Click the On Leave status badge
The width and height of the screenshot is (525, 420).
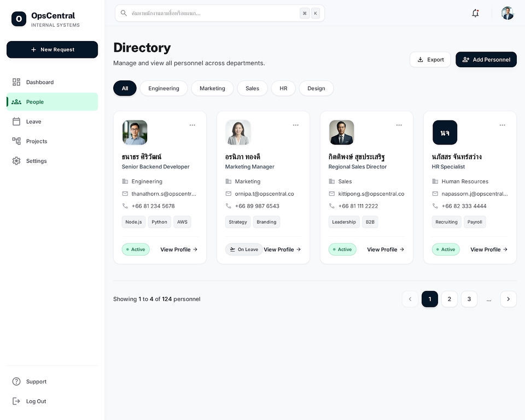[244, 249]
